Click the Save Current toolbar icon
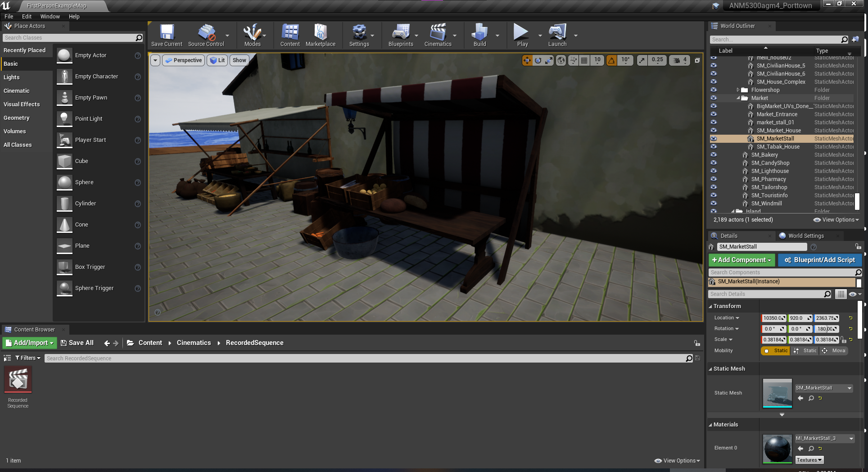Screen dimensions: 868x472 pos(167,35)
